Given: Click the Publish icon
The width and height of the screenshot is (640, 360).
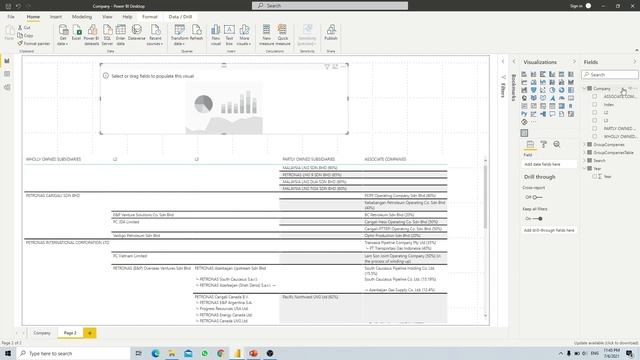Looking at the screenshot, I should 331,32.
